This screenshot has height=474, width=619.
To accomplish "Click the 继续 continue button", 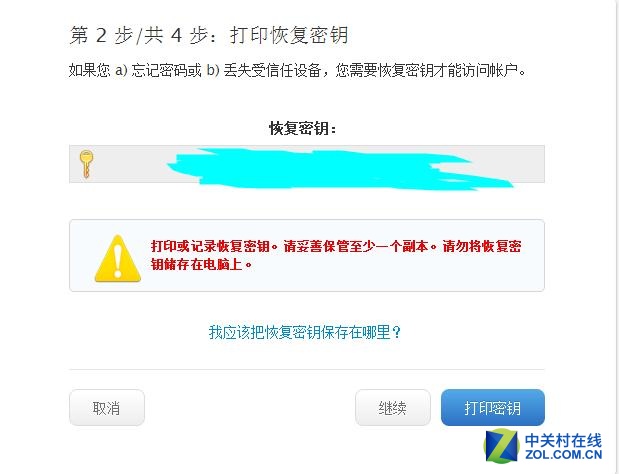I will pyautogui.click(x=392, y=407).
